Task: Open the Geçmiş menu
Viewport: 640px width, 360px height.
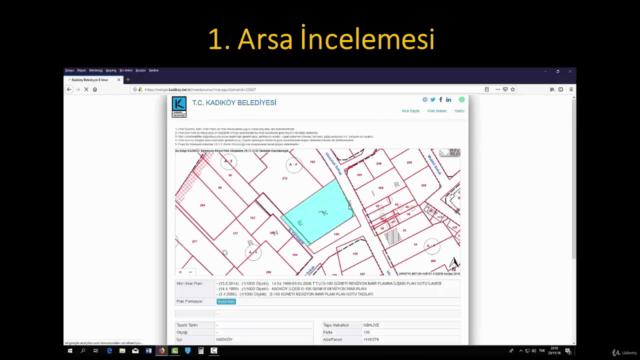Action: (x=111, y=71)
